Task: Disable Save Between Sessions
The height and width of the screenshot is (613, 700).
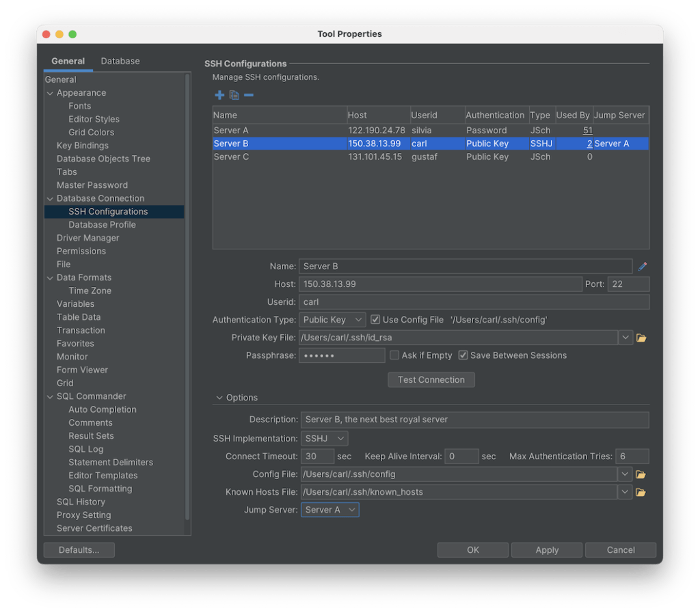Action: [x=463, y=355]
